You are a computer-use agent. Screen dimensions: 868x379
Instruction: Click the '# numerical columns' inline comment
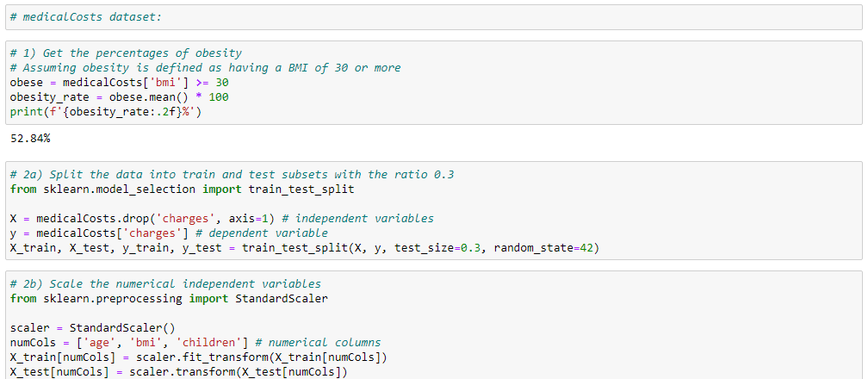click(x=318, y=343)
